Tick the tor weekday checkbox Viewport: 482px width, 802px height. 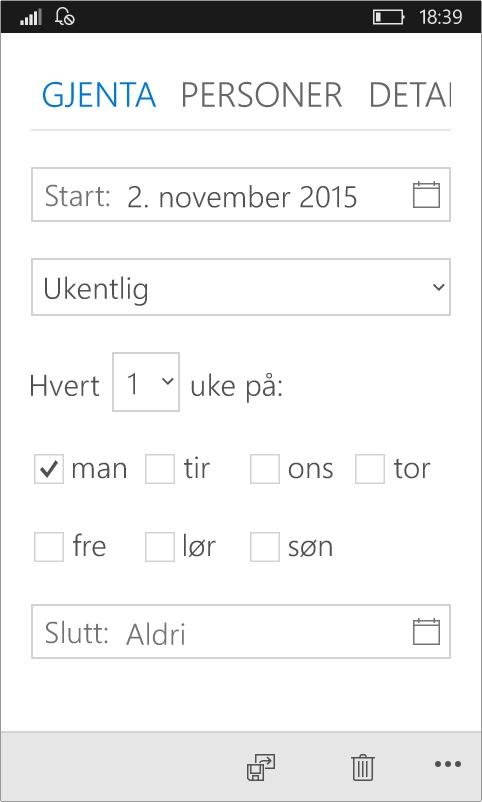click(x=370, y=469)
